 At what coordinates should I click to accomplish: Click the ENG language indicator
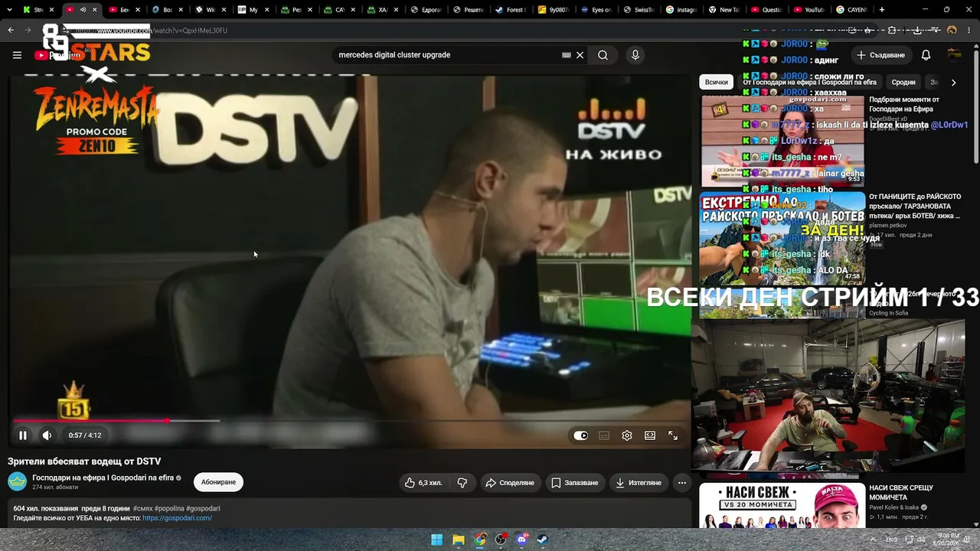[892, 540]
